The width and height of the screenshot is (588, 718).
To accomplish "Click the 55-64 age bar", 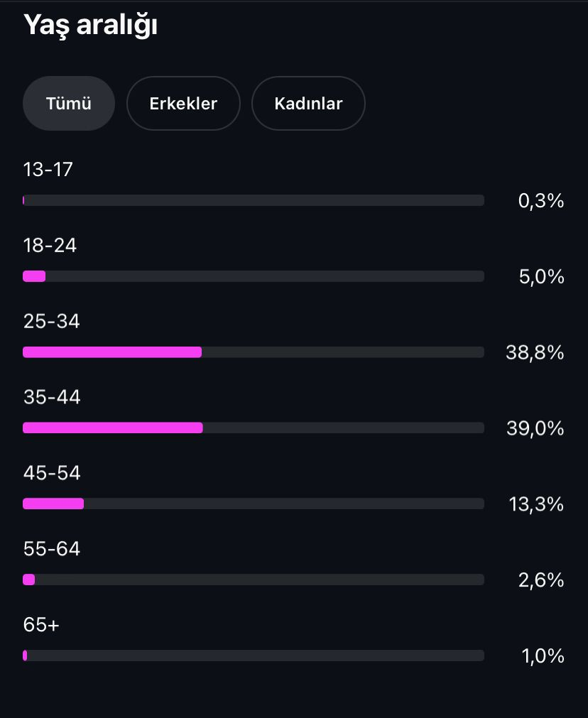I will (x=254, y=580).
